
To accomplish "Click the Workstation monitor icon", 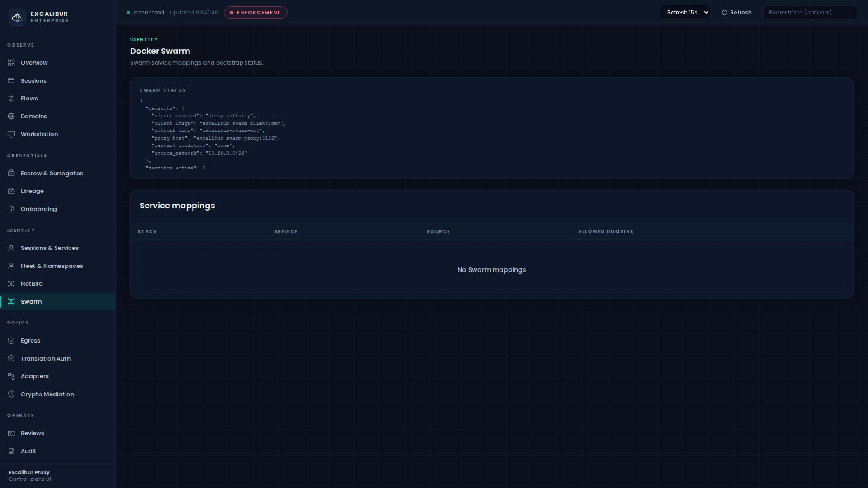I will tap(11, 134).
